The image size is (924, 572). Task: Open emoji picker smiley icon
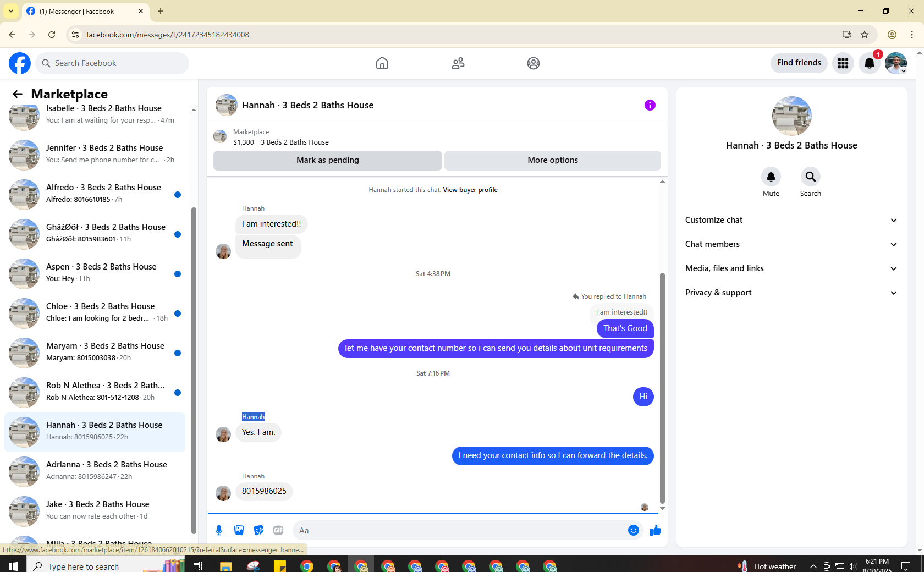click(634, 530)
